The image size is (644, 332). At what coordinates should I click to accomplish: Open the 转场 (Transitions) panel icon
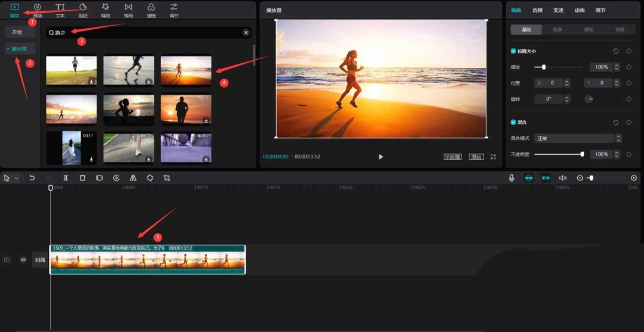(128, 10)
